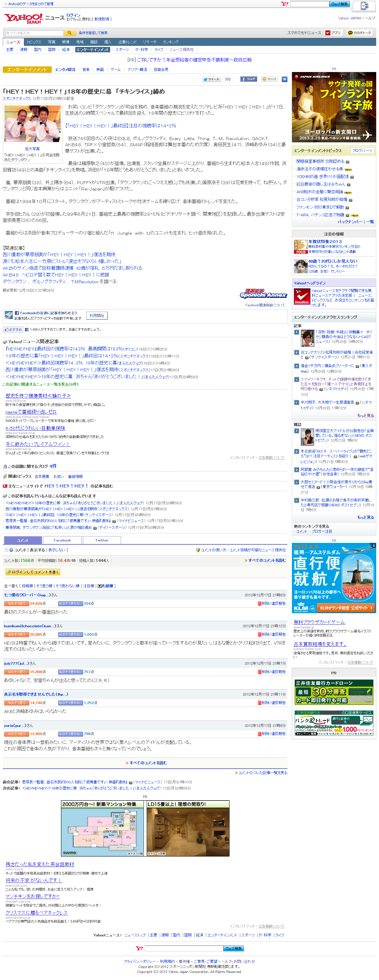Click ログインしてコメントを書く button
379x980 pixels.
pos(33,572)
